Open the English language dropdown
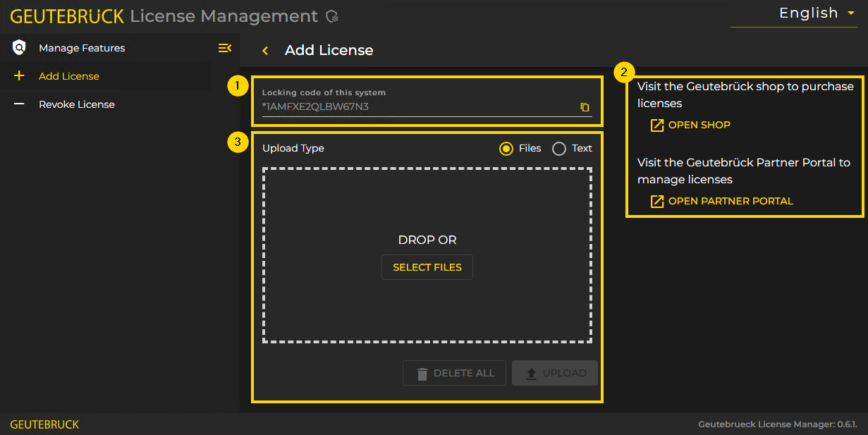 click(x=793, y=13)
